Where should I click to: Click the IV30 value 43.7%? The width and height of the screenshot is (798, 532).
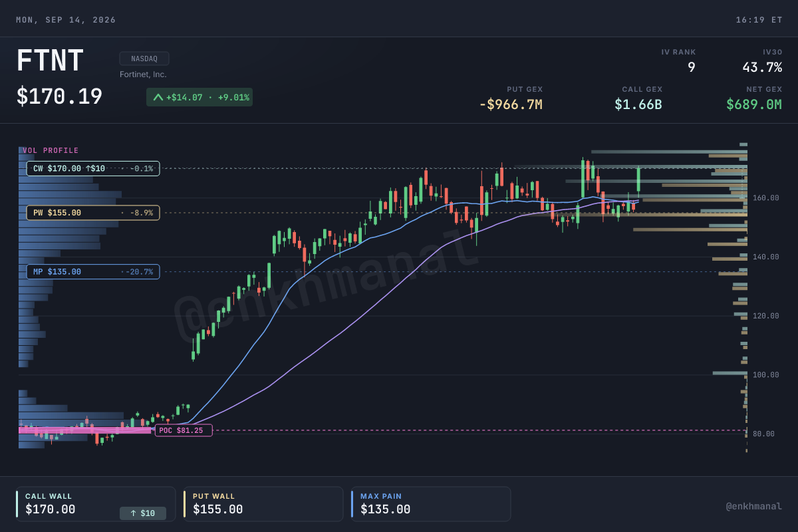(762, 67)
